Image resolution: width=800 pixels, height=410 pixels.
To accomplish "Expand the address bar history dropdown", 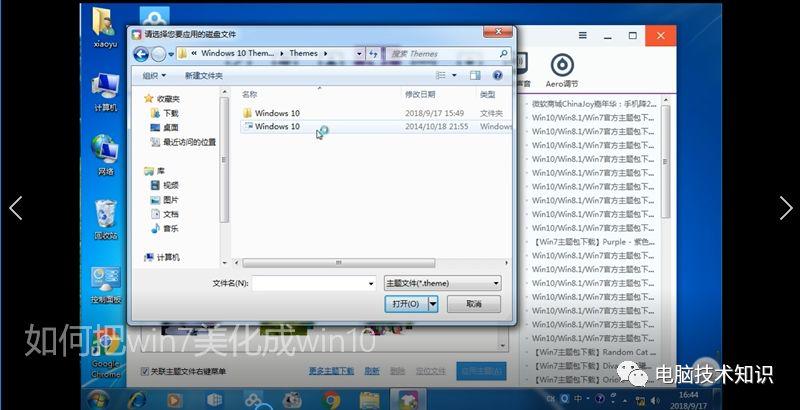I will (x=359, y=54).
